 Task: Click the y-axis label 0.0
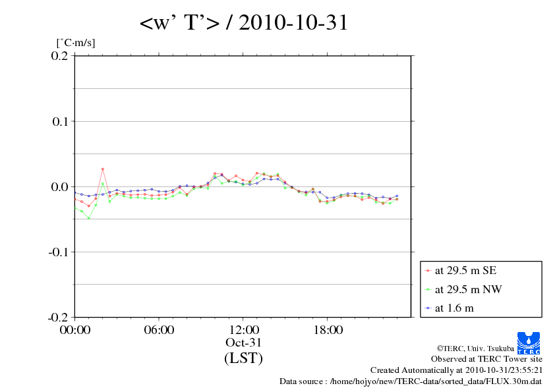tap(59, 187)
